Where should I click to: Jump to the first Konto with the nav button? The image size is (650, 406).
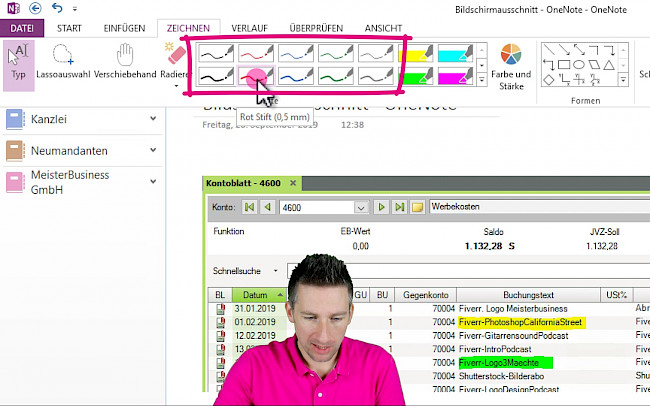(x=250, y=207)
